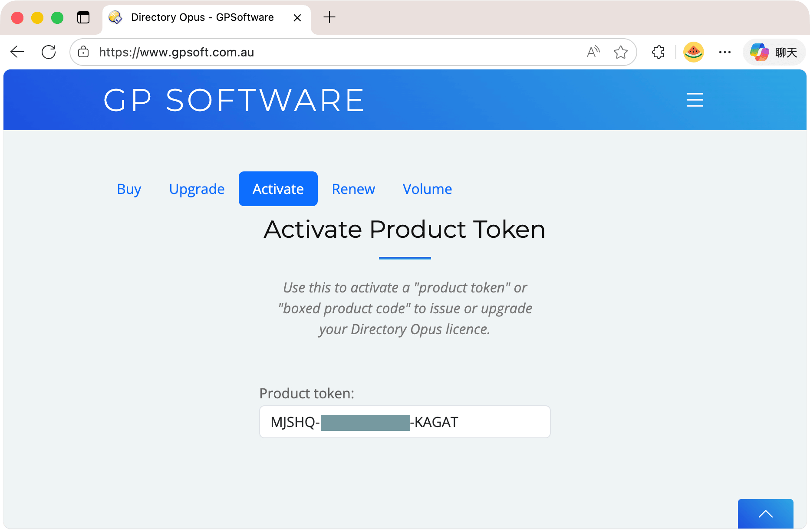Add page to favorites with star icon
This screenshot has width=810, height=532.
pos(621,52)
